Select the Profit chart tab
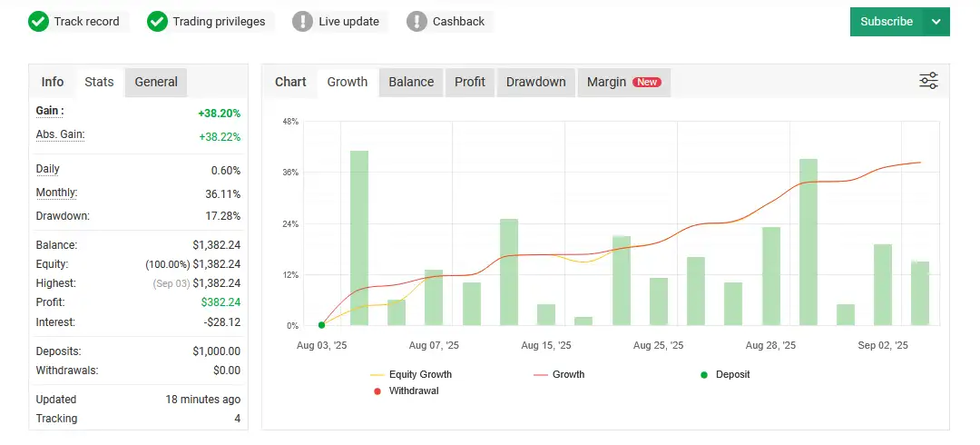 point(470,82)
